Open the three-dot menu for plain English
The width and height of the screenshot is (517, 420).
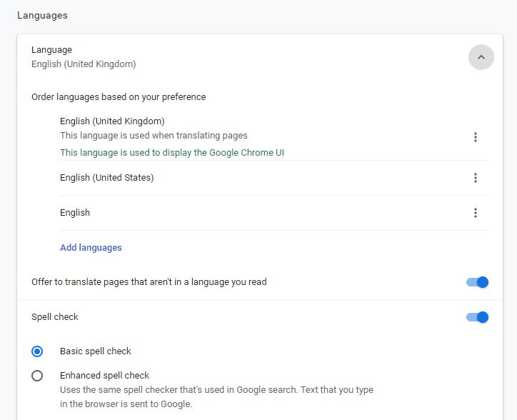(x=475, y=213)
